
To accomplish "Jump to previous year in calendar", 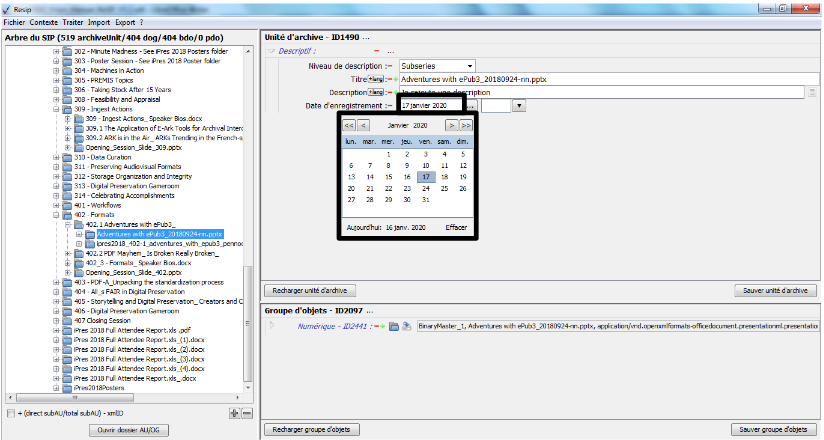I will pos(349,126).
